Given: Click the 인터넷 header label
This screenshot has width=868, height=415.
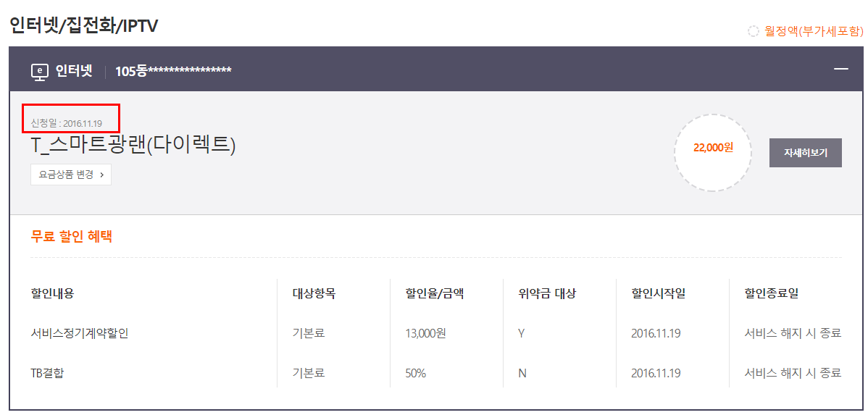Looking at the screenshot, I should (75, 71).
